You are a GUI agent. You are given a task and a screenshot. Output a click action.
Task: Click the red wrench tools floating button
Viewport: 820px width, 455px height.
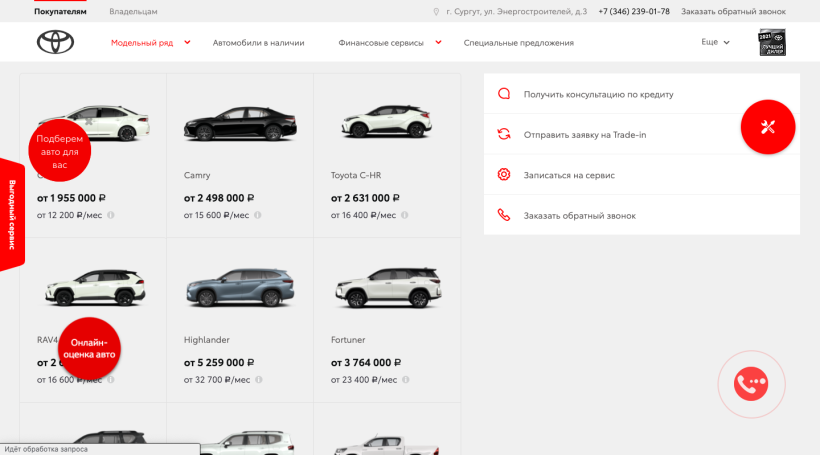point(768,127)
